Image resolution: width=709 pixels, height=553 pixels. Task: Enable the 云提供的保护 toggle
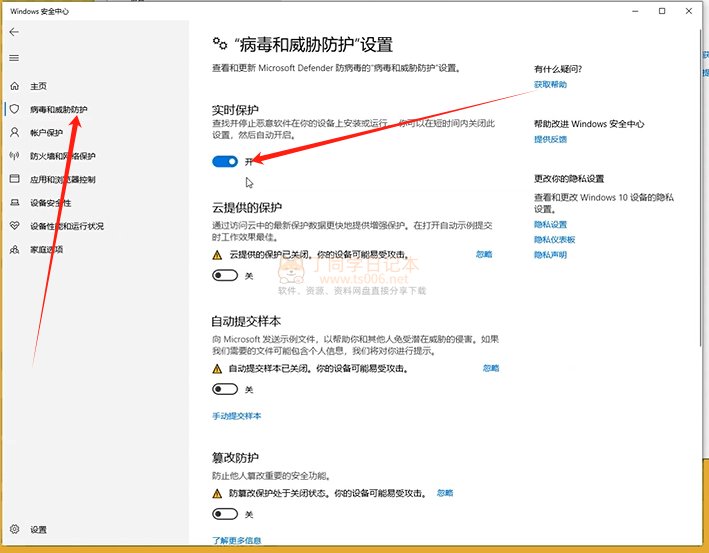click(x=225, y=275)
